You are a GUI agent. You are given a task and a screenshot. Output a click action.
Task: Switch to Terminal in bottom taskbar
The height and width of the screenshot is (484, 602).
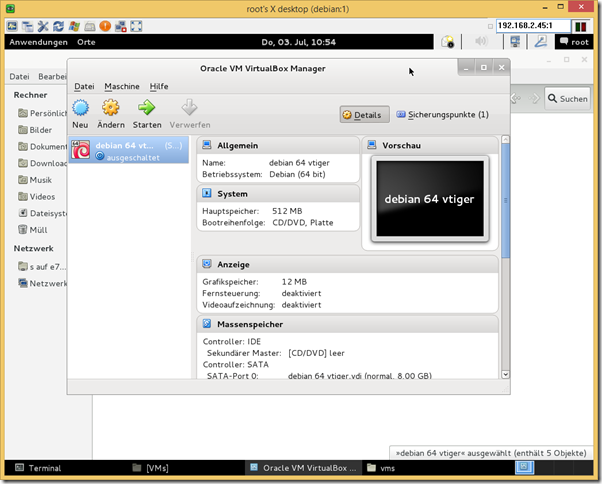tap(38, 468)
